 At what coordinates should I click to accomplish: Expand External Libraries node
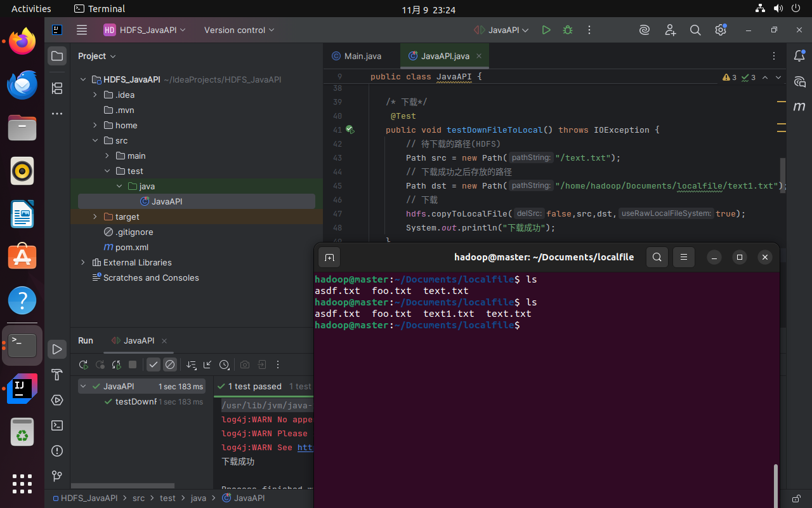[83, 262]
